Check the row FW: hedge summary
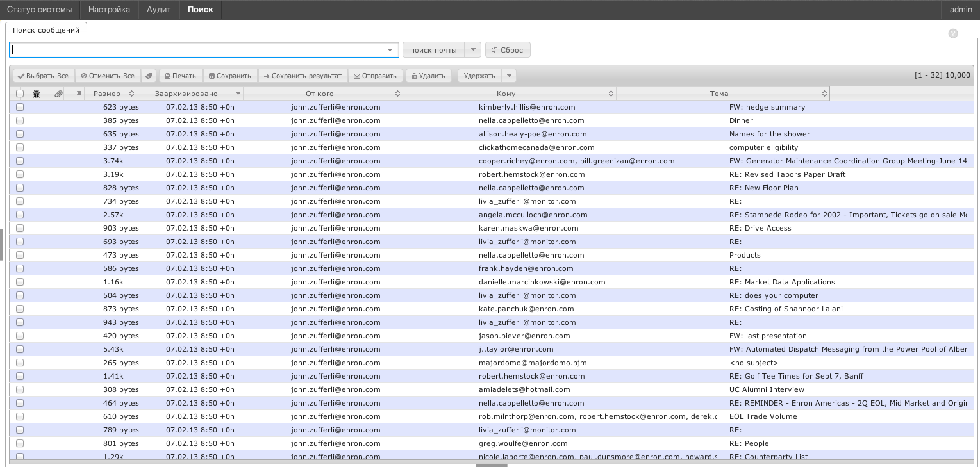The image size is (980, 467). pos(20,107)
